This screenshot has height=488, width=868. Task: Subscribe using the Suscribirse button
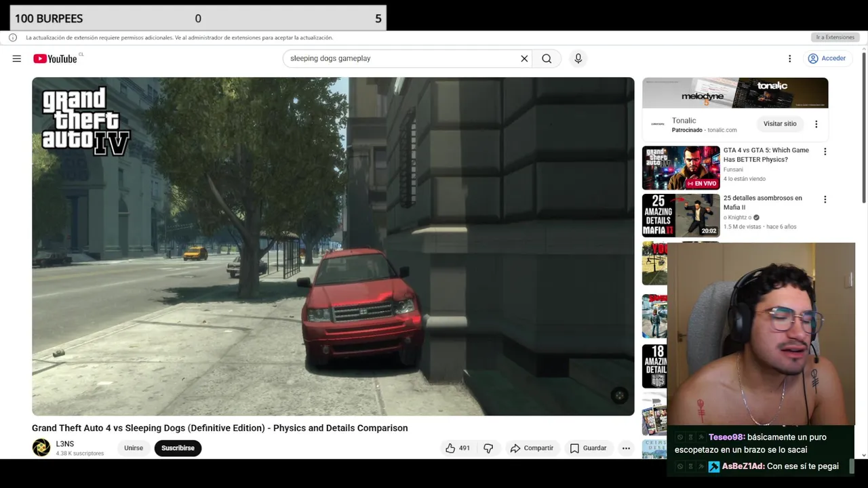(x=178, y=448)
